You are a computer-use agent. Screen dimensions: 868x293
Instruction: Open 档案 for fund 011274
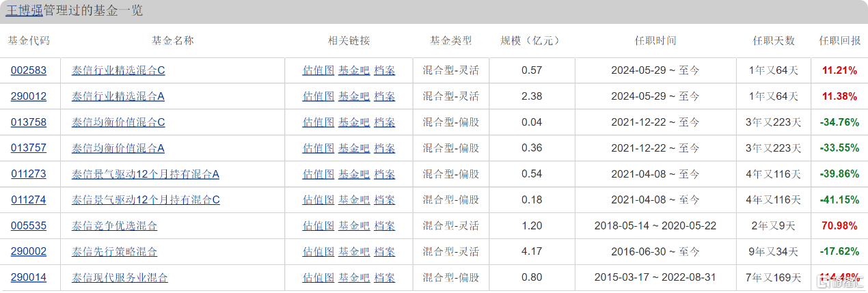(x=385, y=200)
